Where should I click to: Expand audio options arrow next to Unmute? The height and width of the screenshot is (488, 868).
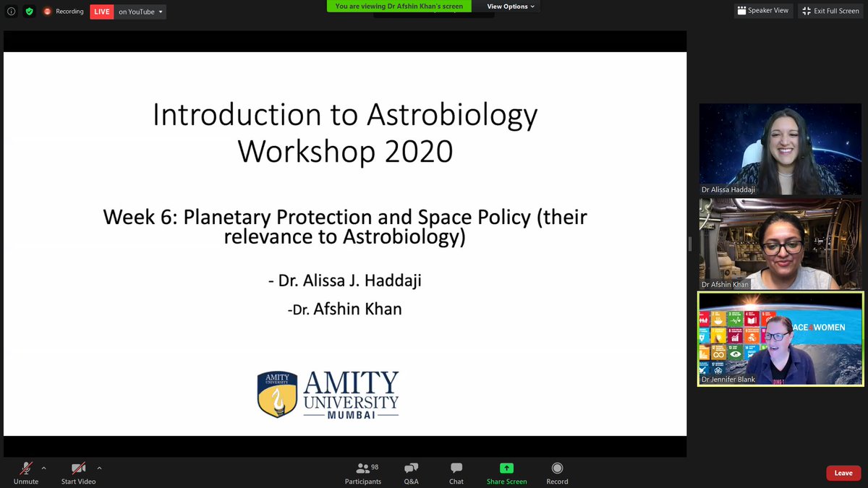click(44, 468)
